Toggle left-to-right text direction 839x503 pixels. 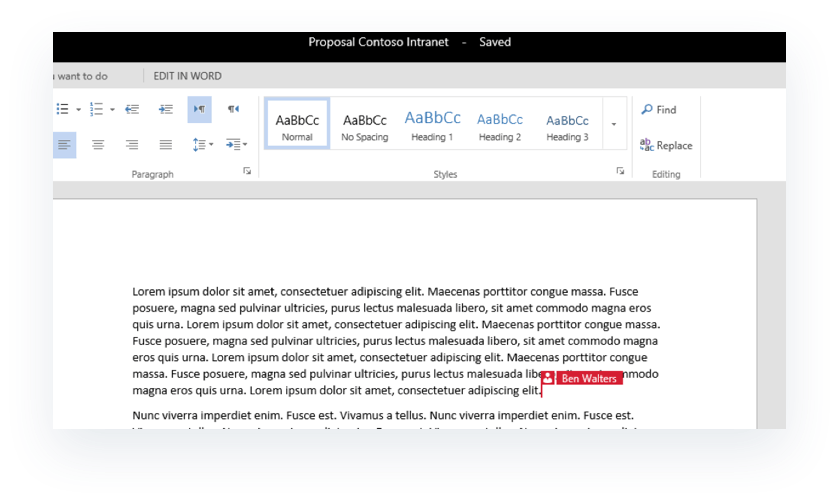coord(200,109)
